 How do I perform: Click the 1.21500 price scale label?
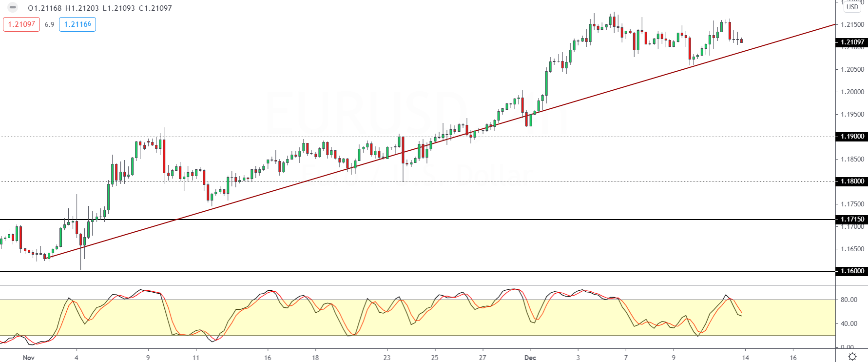(x=852, y=24)
